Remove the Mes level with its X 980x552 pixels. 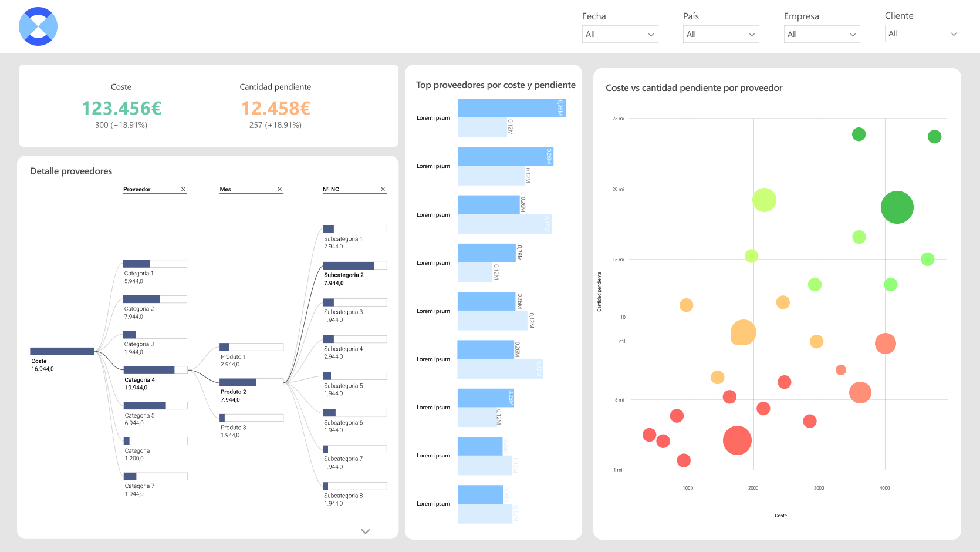tap(279, 189)
